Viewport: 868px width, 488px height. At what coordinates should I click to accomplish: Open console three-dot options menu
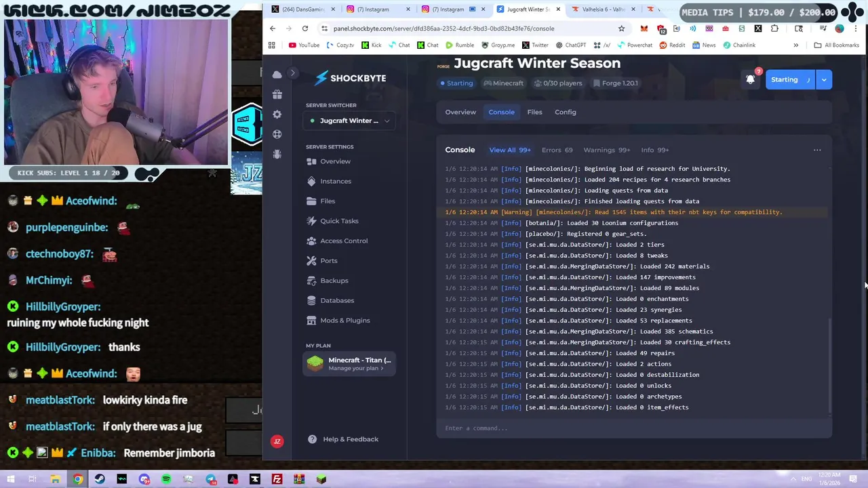(x=817, y=150)
